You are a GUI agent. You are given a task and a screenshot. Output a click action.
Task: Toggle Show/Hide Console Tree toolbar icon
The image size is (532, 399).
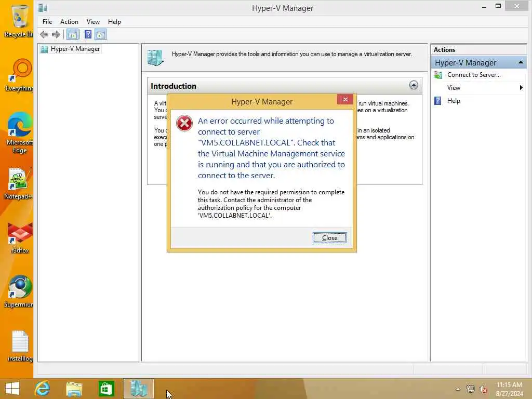pyautogui.click(x=73, y=34)
